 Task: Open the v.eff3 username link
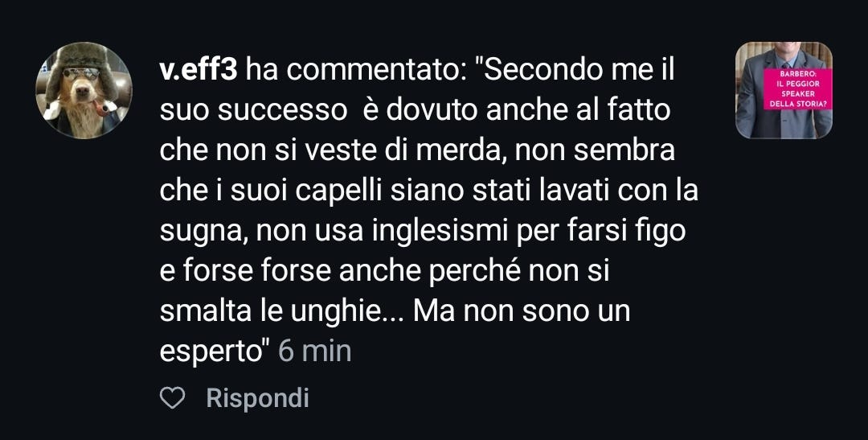(x=199, y=71)
